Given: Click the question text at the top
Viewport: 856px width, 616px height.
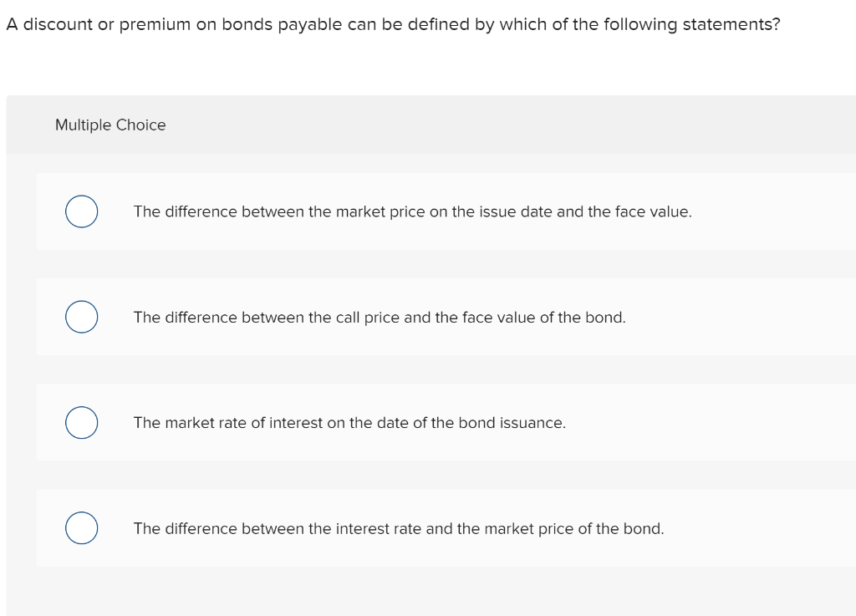Looking at the screenshot, I should tap(393, 24).
